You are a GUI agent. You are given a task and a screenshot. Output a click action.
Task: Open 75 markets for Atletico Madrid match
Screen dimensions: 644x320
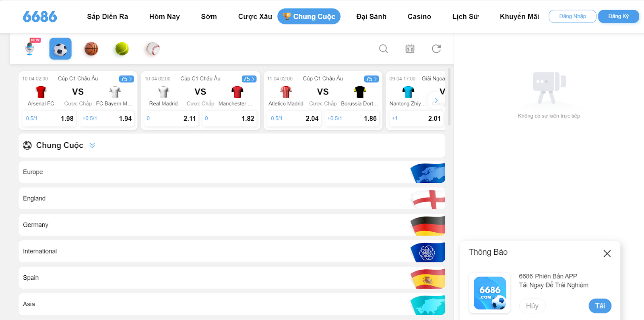tap(372, 79)
